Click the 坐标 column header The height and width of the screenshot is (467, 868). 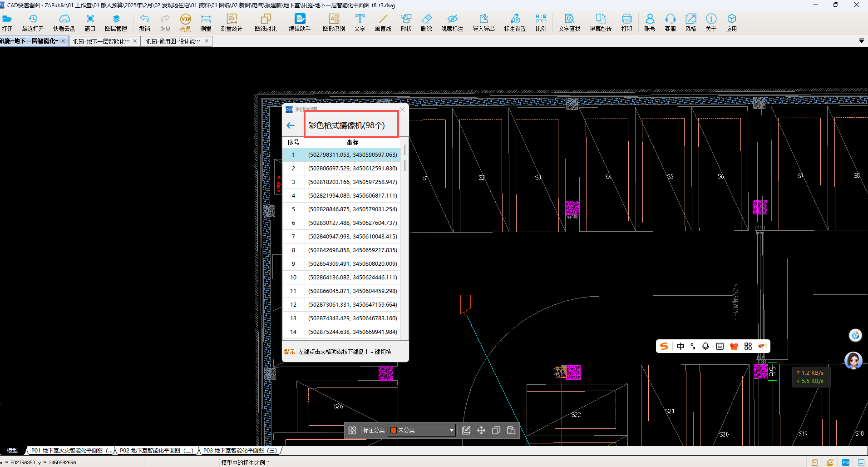coord(352,142)
